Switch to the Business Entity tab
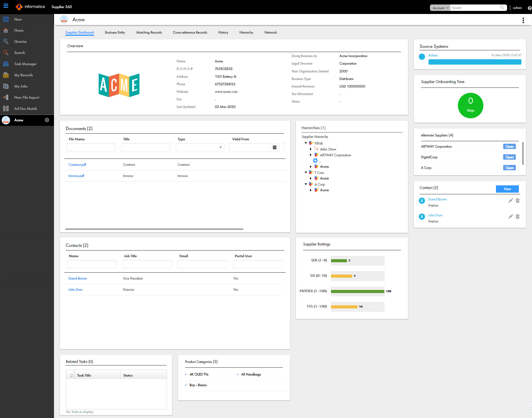 point(115,32)
